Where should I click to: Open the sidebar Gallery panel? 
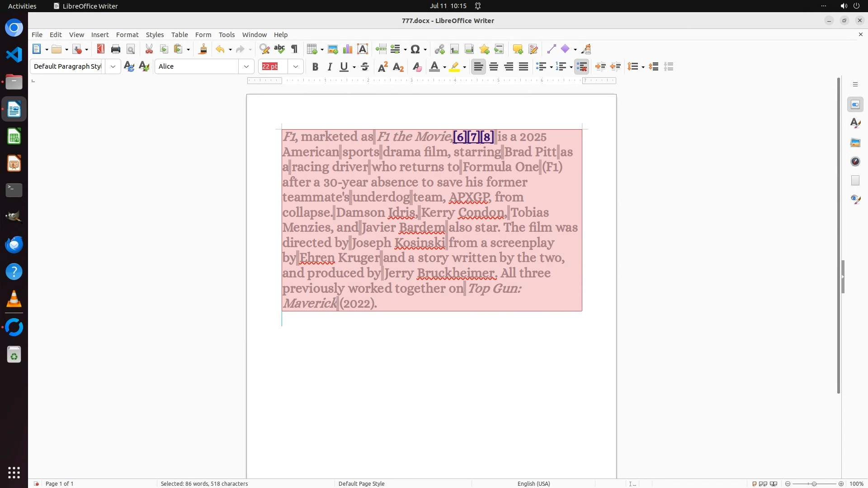pos(855,142)
